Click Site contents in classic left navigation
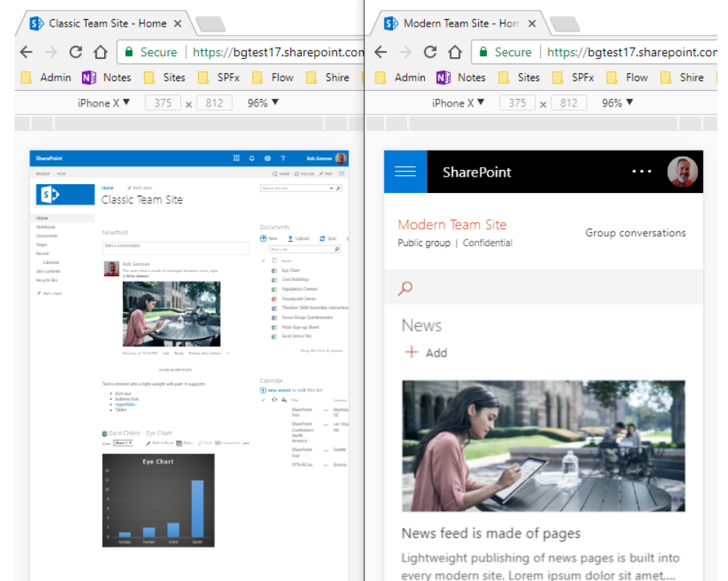Image resolution: width=728 pixels, height=581 pixels. 48,271
